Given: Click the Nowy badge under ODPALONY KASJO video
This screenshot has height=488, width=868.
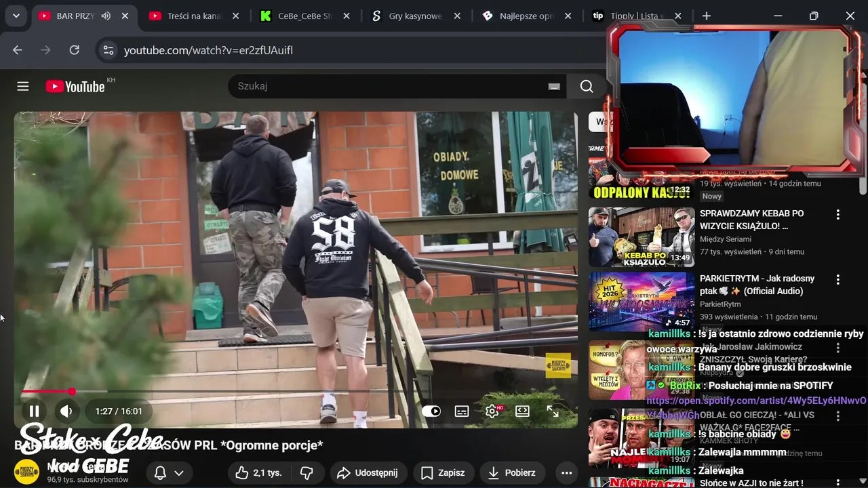Looking at the screenshot, I should [x=712, y=196].
